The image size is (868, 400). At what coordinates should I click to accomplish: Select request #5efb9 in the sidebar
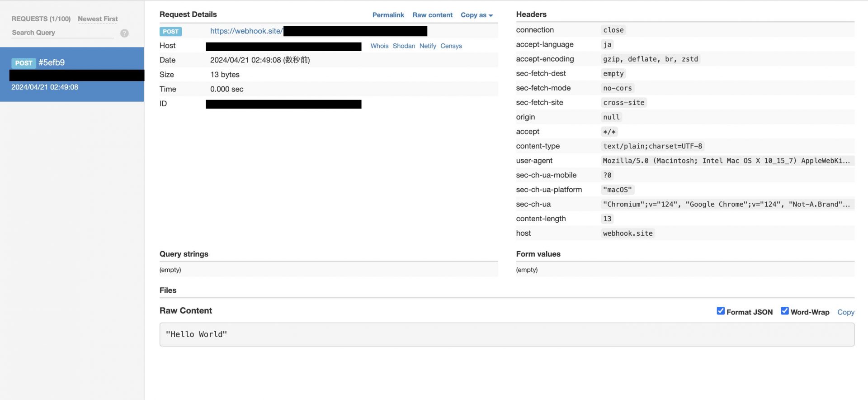tap(72, 74)
